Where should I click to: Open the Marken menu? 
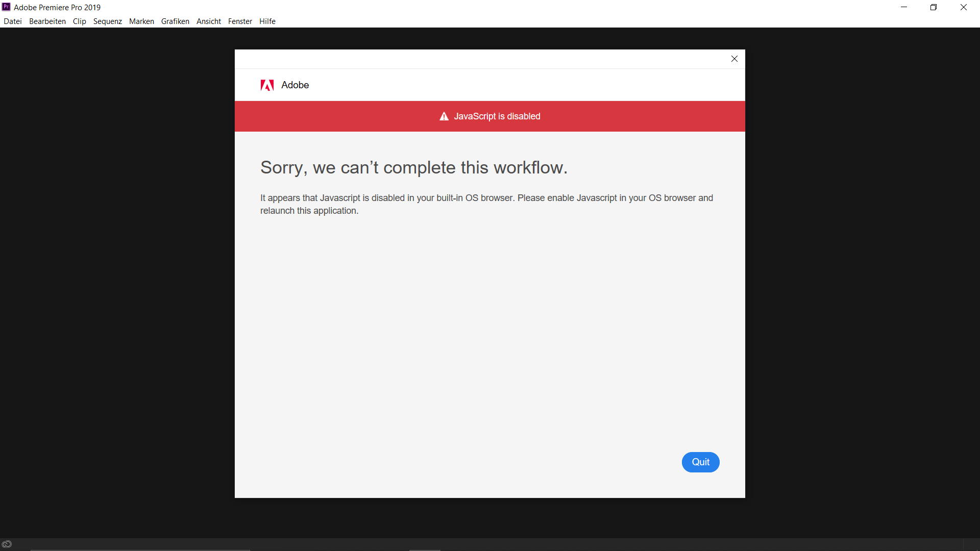coord(141,21)
